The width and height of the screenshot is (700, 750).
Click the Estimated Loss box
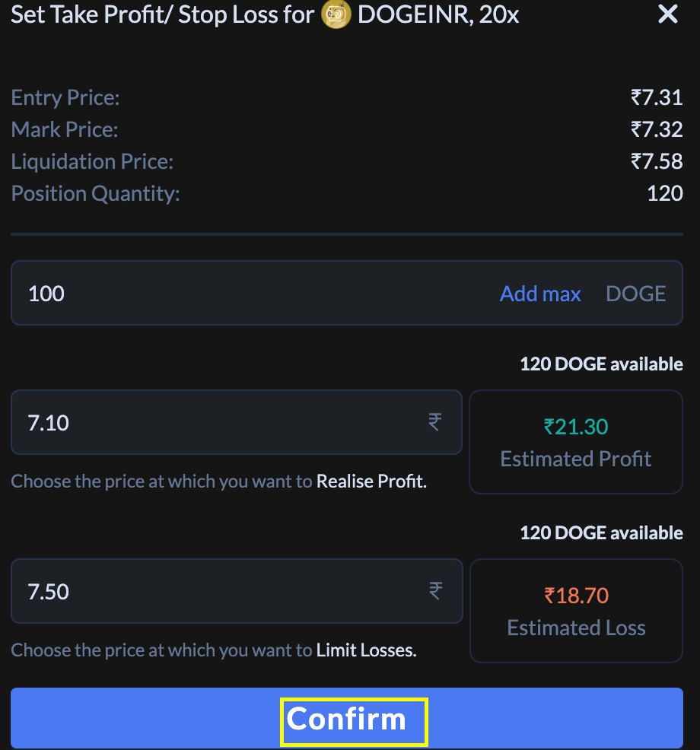[576, 611]
